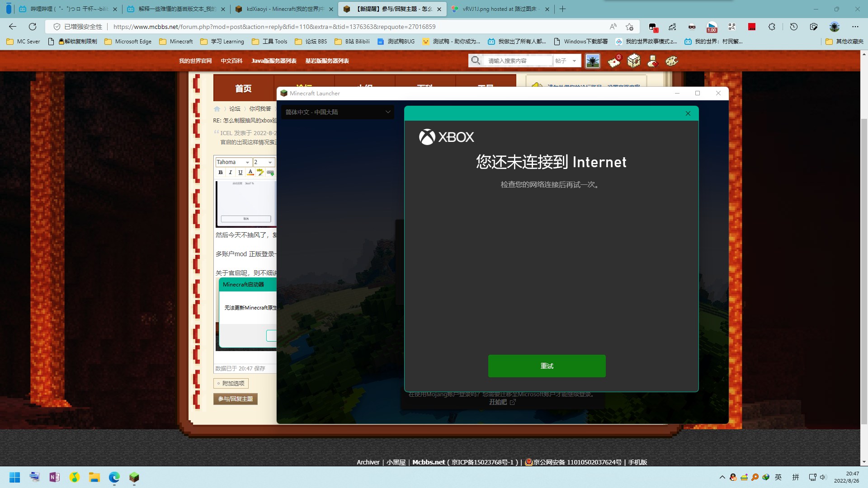
Task: Open a new browser tab
Action: (562, 9)
